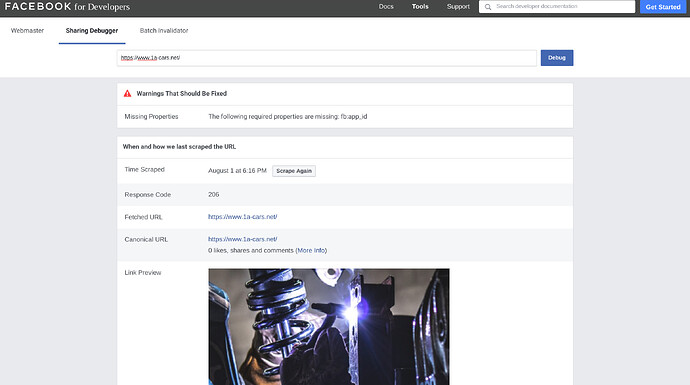The image size is (690, 385).
Task: Click the URL input field
Action: 327,58
